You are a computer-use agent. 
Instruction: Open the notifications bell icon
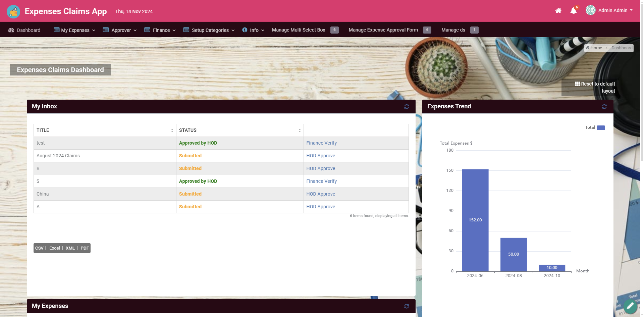coord(574,11)
